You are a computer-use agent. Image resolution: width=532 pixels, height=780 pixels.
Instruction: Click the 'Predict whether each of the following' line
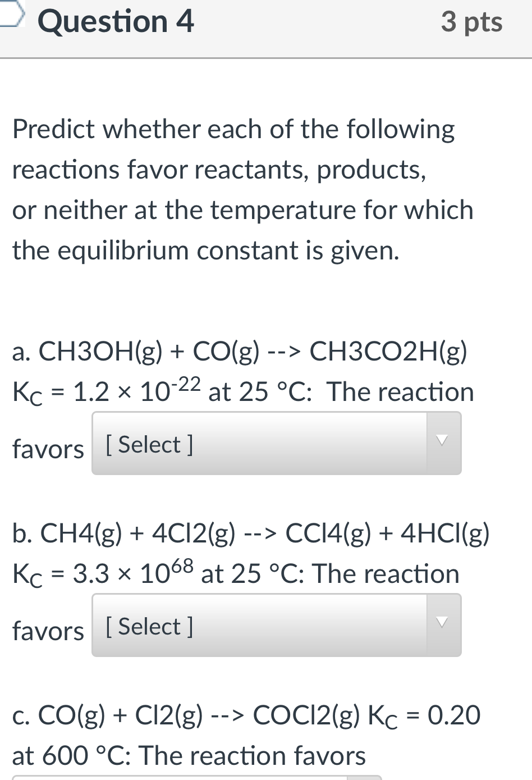(233, 129)
